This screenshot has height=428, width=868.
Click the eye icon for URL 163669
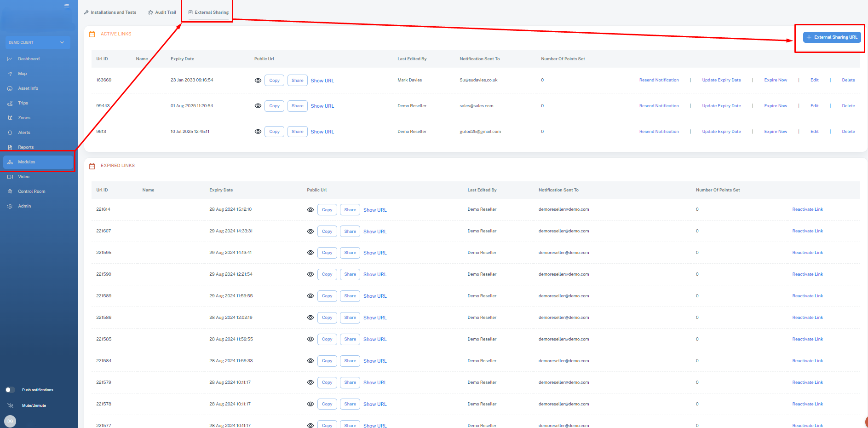pyautogui.click(x=258, y=81)
